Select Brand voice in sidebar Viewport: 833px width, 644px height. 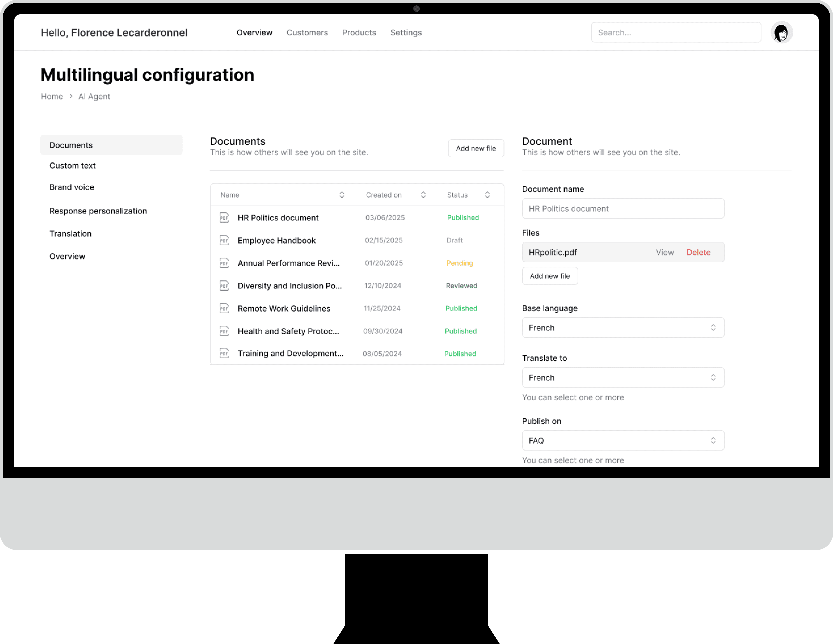(72, 187)
